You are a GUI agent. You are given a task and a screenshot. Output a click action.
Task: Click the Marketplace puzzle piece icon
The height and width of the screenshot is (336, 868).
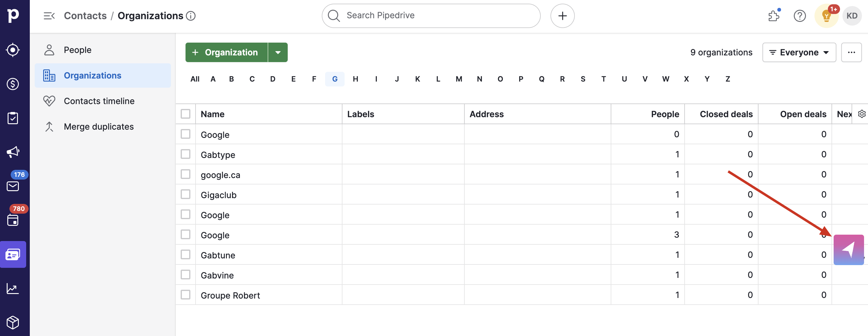pos(773,16)
